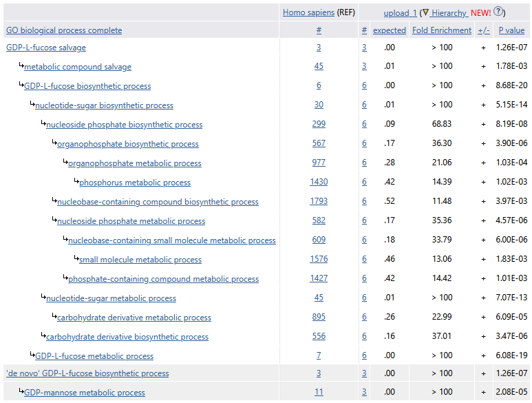
Task: Select metabolic compound salvage term
Action: (x=78, y=67)
